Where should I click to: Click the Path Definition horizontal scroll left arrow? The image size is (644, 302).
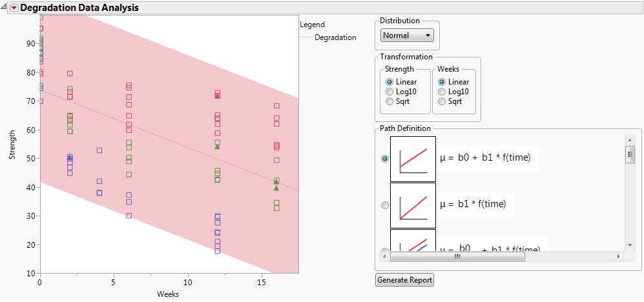(384, 256)
